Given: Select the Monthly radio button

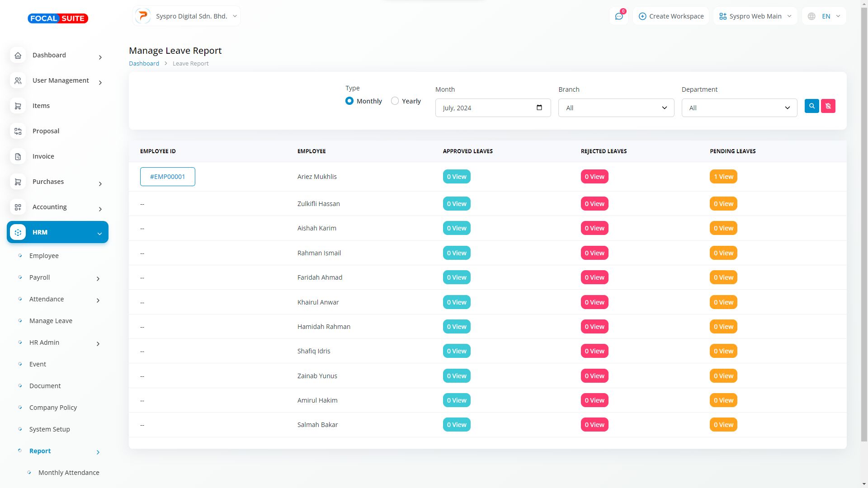Looking at the screenshot, I should tap(349, 101).
